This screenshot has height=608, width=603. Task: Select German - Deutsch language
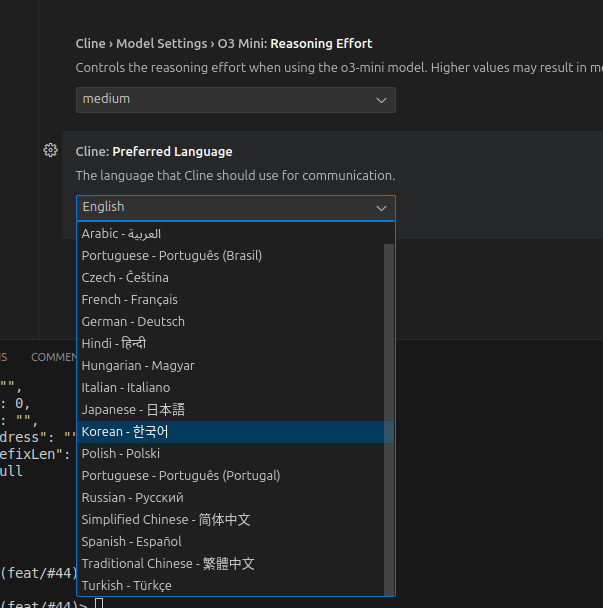click(x=133, y=322)
